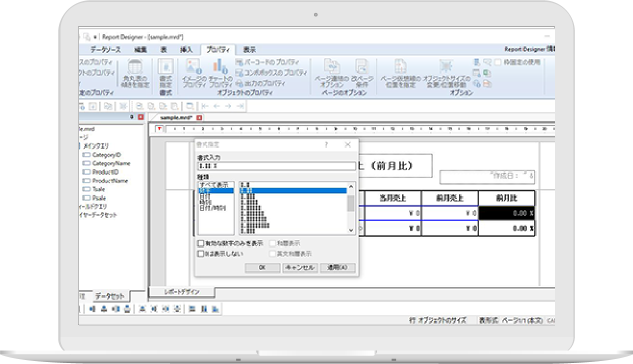Switch to the 挿入 ribbon tab
This screenshot has width=633, height=364.
point(185,50)
